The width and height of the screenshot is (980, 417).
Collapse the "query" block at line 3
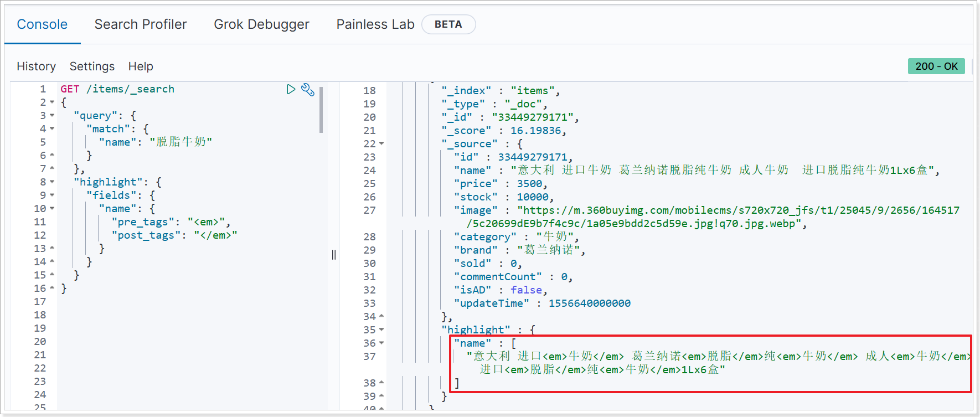(x=52, y=116)
